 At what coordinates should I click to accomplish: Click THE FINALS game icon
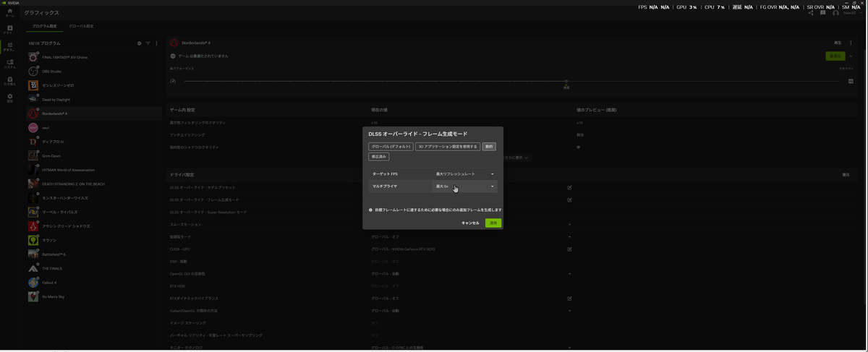[33, 268]
